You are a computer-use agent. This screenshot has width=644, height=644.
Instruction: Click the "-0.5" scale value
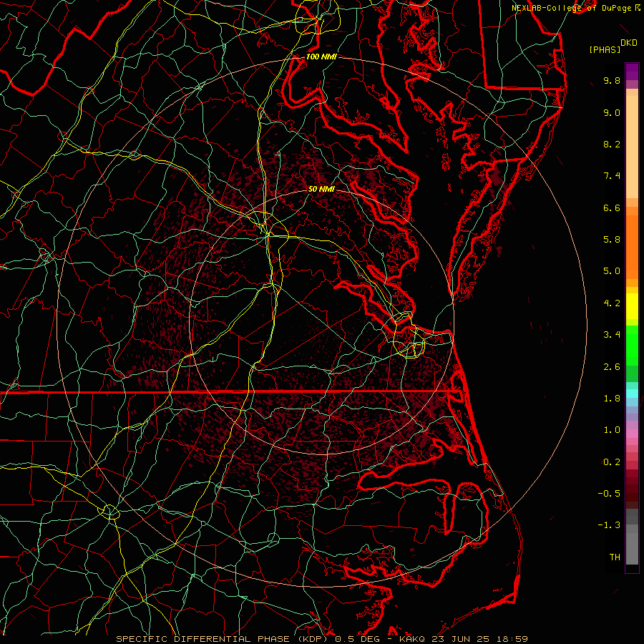(x=609, y=494)
